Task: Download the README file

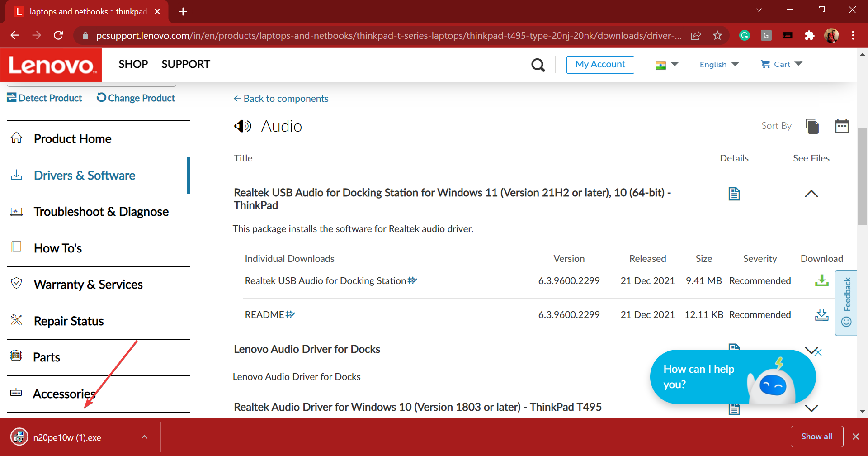Action: click(821, 314)
